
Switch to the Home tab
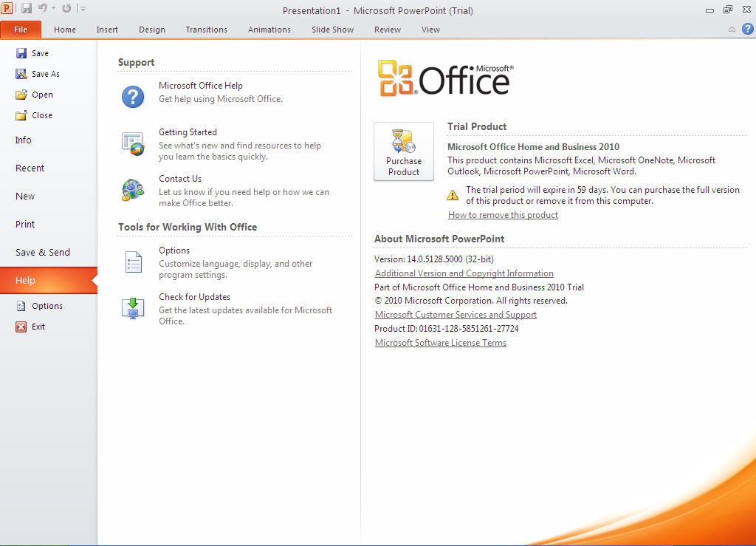tap(65, 30)
